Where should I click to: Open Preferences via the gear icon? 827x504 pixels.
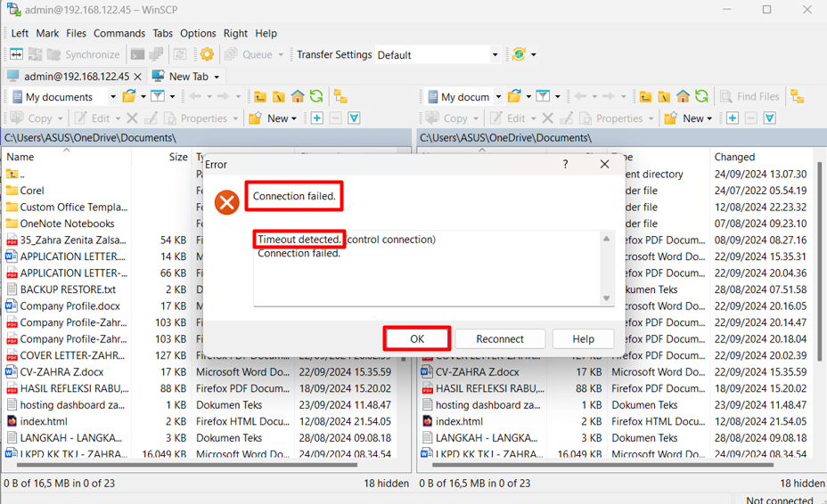[x=207, y=54]
